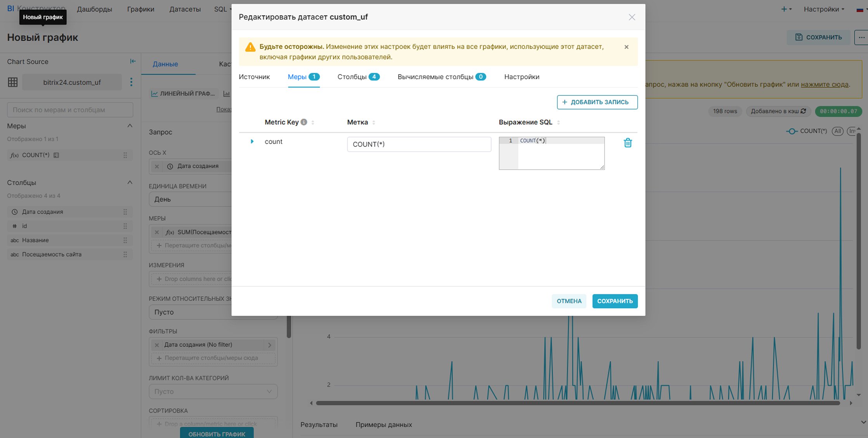Sort by the Метка column
The height and width of the screenshot is (438, 868).
373,122
